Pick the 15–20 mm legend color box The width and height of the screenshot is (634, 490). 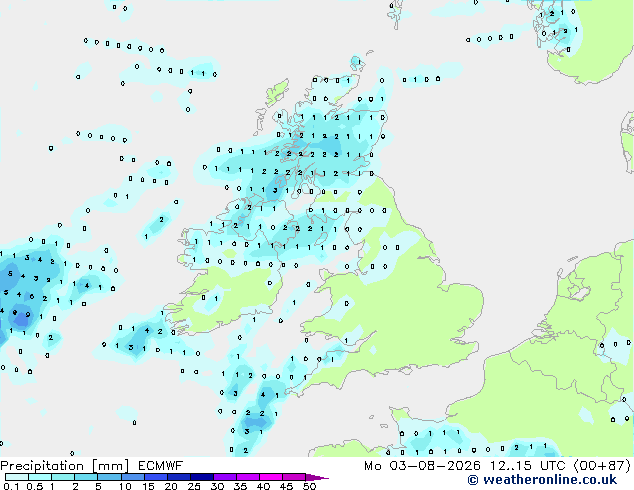tap(155, 477)
